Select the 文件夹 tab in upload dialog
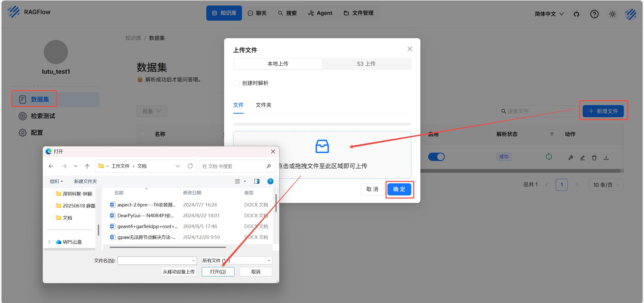 [263, 105]
